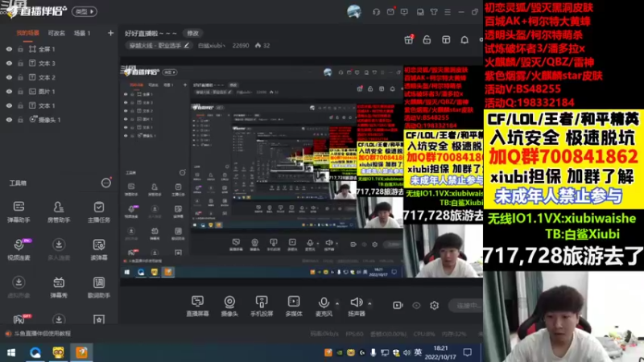Select 图片 1 source row
This screenshot has width=644, height=362.
coord(60,92)
